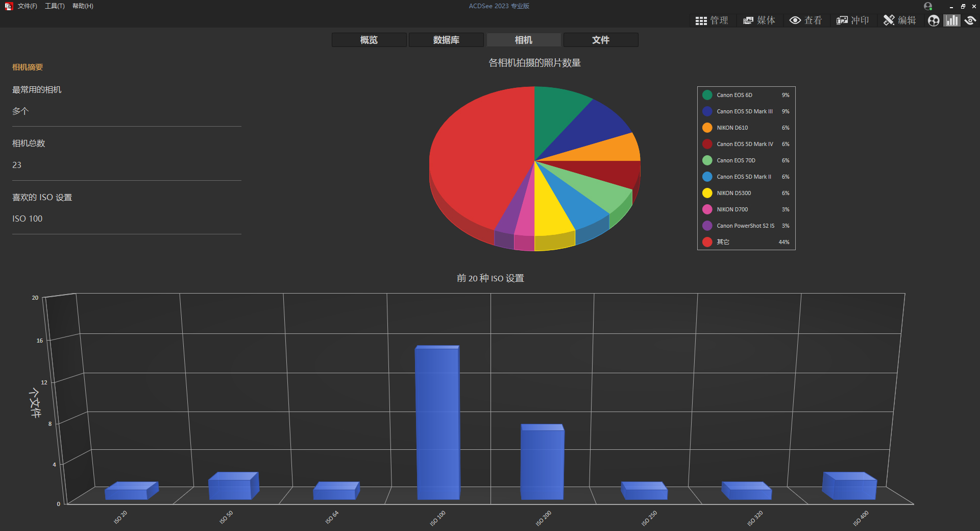This screenshot has width=980, height=531.
Task: Open the 365 globe mode icon
Action: click(934, 20)
